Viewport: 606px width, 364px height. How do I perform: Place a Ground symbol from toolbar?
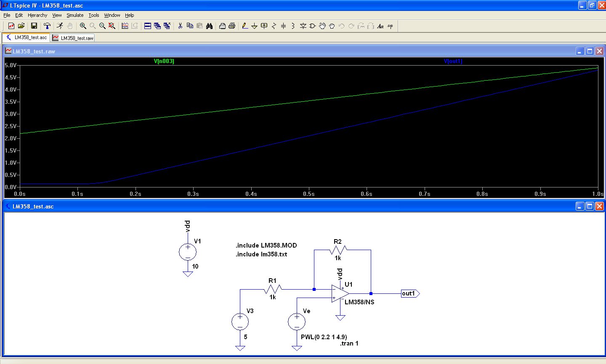[x=254, y=26]
